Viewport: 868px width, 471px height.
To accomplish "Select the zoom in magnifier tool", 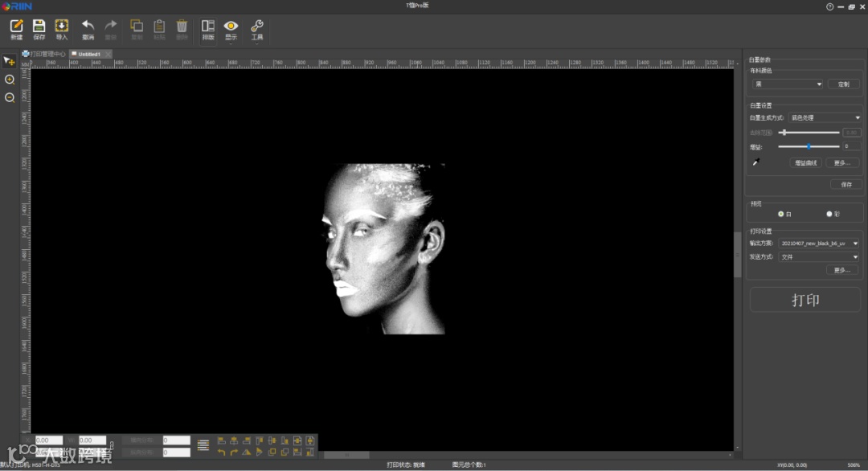I will coord(10,80).
